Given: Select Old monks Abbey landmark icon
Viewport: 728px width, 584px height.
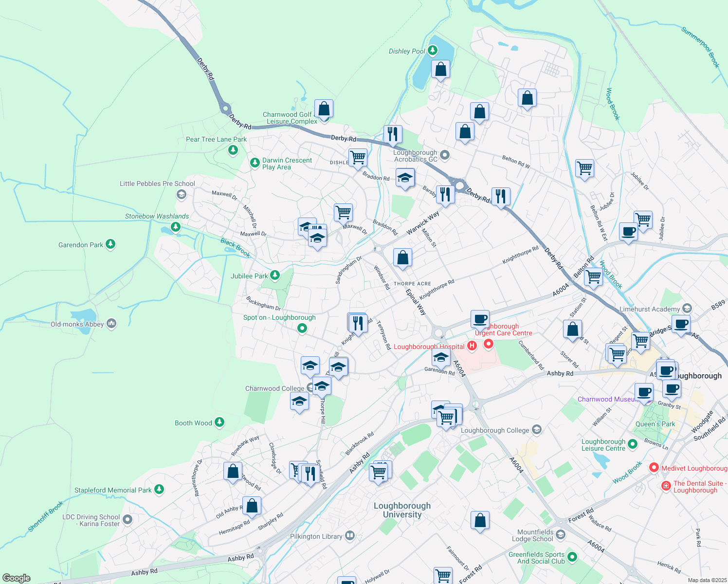Looking at the screenshot, I should [111, 324].
